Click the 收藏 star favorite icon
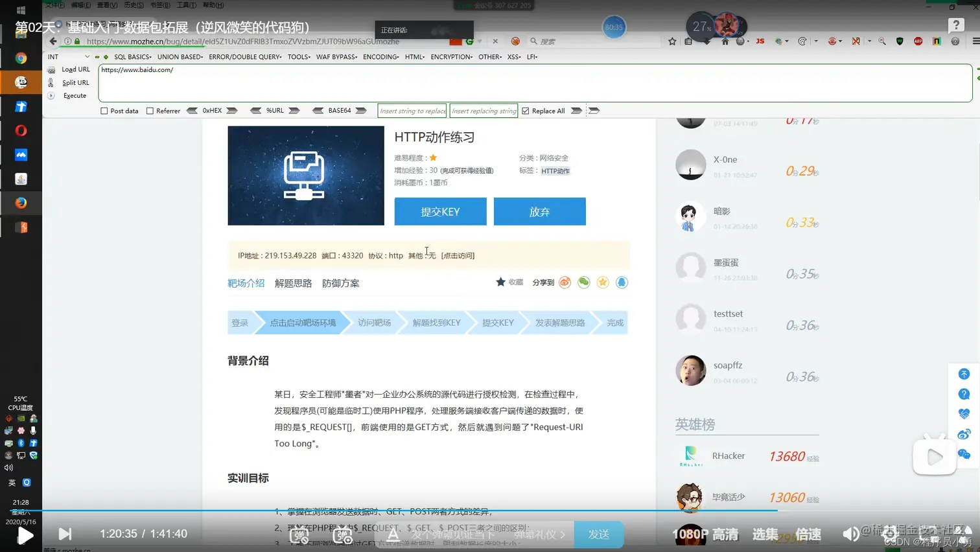 coord(500,282)
